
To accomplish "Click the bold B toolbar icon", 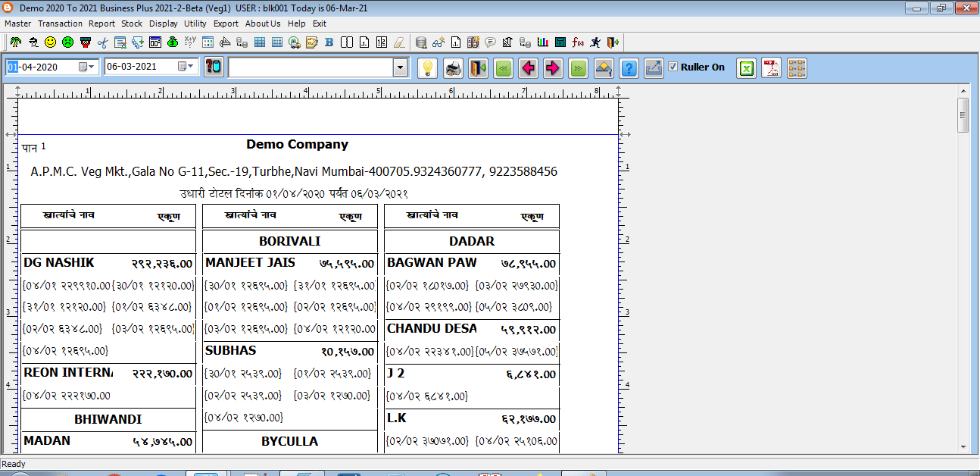I will (329, 42).
